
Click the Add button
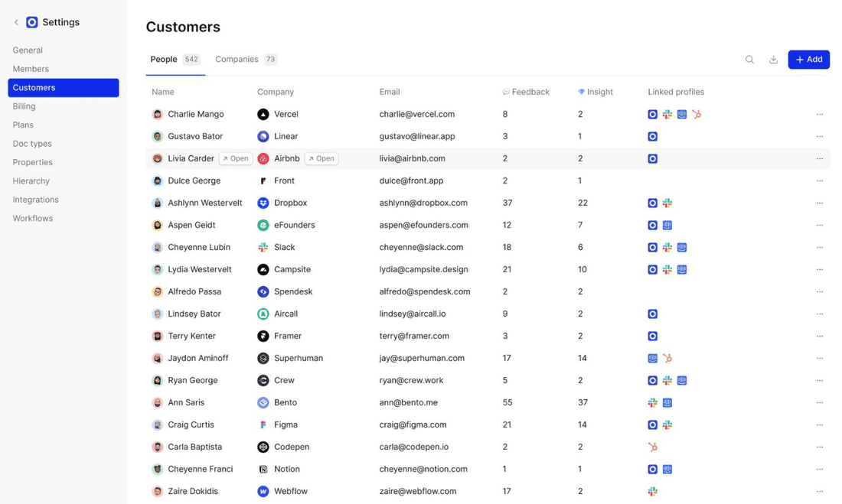[809, 59]
